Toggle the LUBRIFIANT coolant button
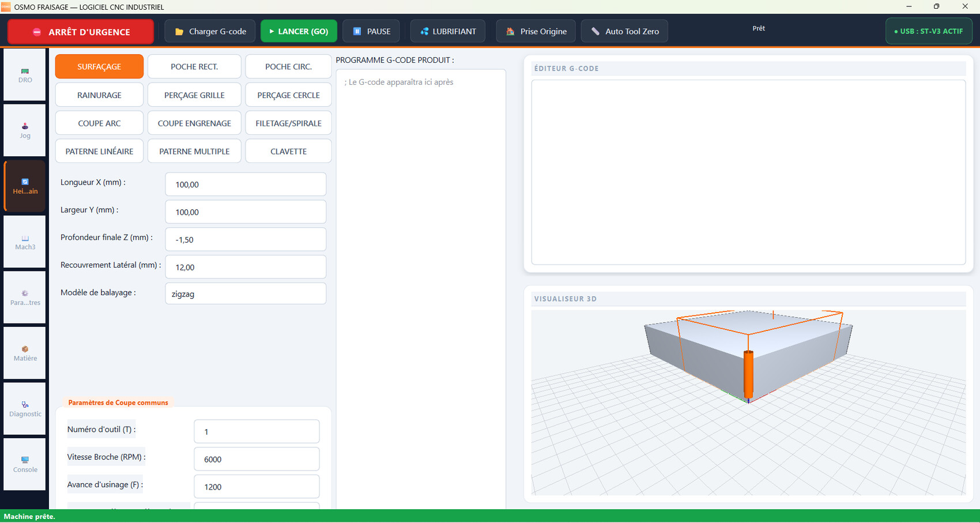This screenshot has width=980, height=523. [448, 31]
